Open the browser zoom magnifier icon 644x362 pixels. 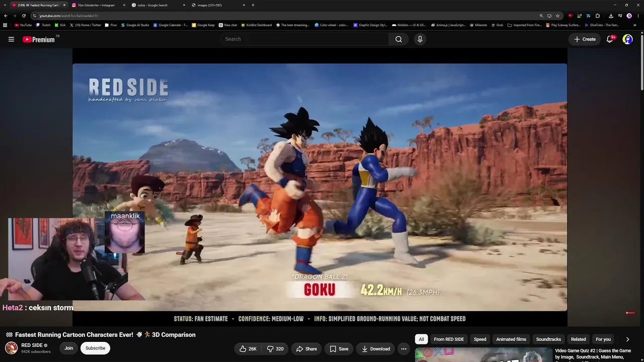coord(541,16)
